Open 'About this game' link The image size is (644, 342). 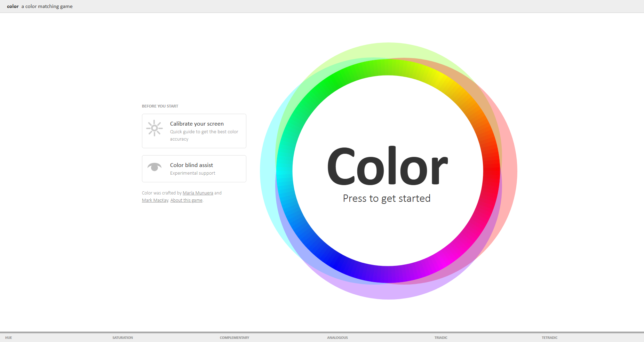pos(186,200)
